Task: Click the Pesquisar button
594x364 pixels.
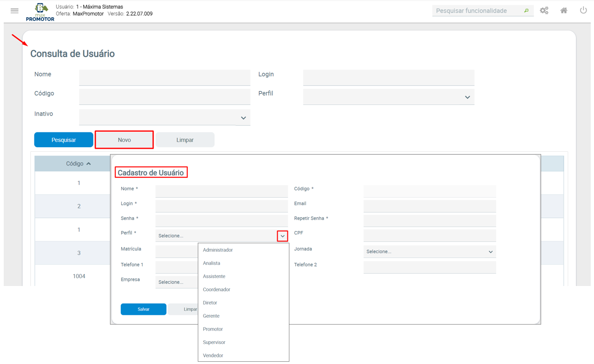Action: [x=64, y=140]
